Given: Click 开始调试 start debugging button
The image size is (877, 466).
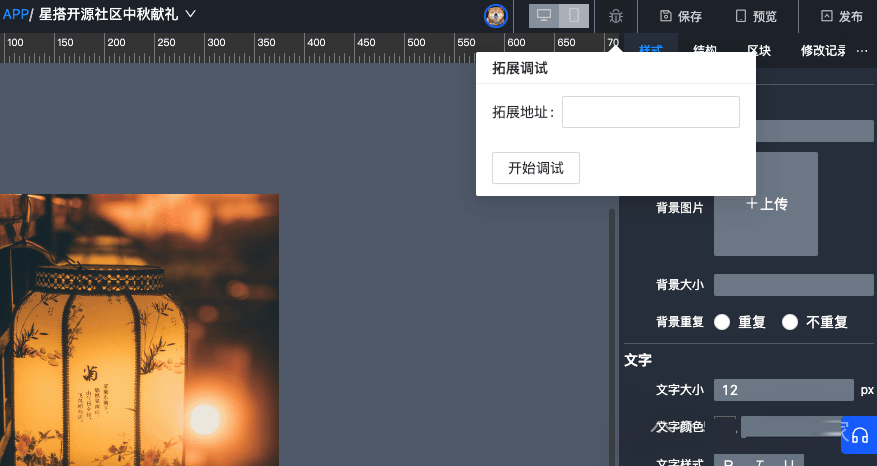Looking at the screenshot, I should tap(536, 168).
